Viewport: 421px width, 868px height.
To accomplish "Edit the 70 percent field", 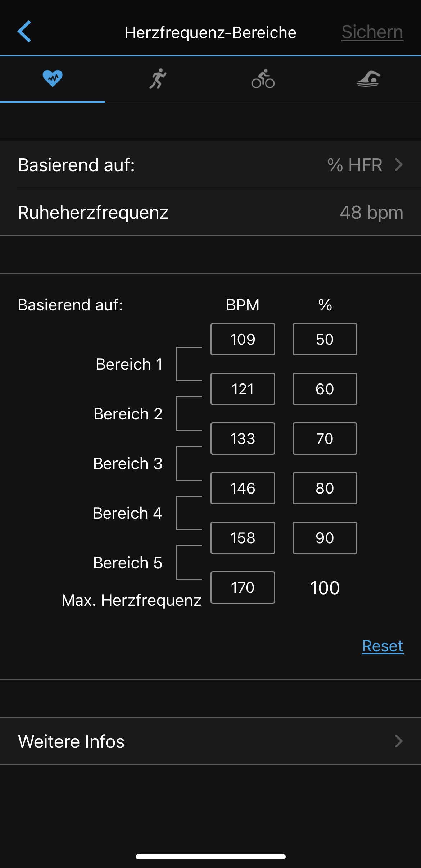I will [325, 438].
